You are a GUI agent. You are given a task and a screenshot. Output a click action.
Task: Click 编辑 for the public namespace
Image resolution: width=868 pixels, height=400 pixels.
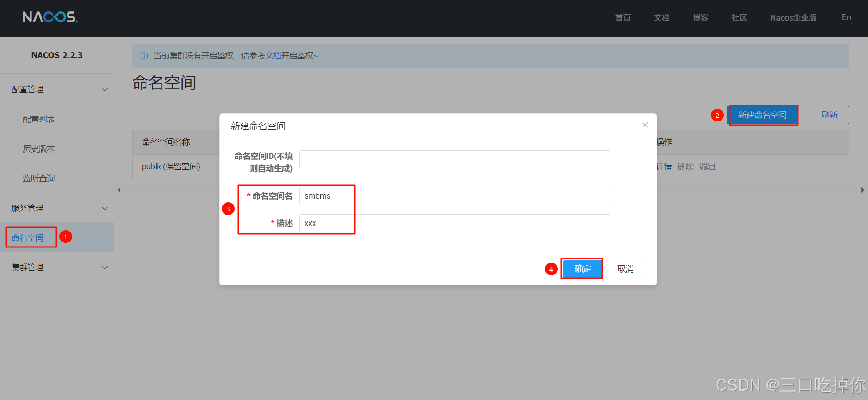click(707, 167)
